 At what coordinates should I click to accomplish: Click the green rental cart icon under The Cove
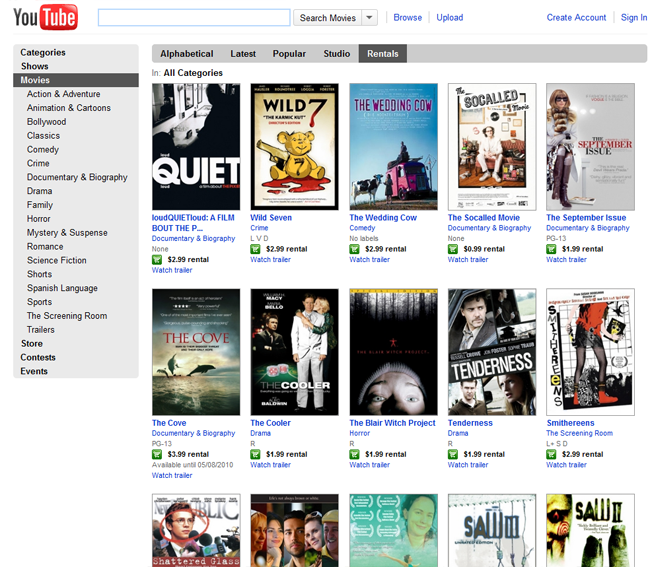click(157, 454)
